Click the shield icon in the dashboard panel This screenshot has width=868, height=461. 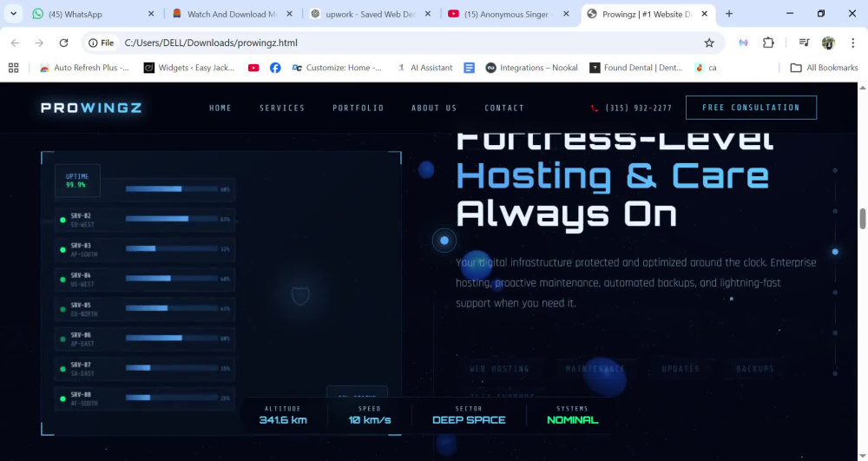click(300, 295)
